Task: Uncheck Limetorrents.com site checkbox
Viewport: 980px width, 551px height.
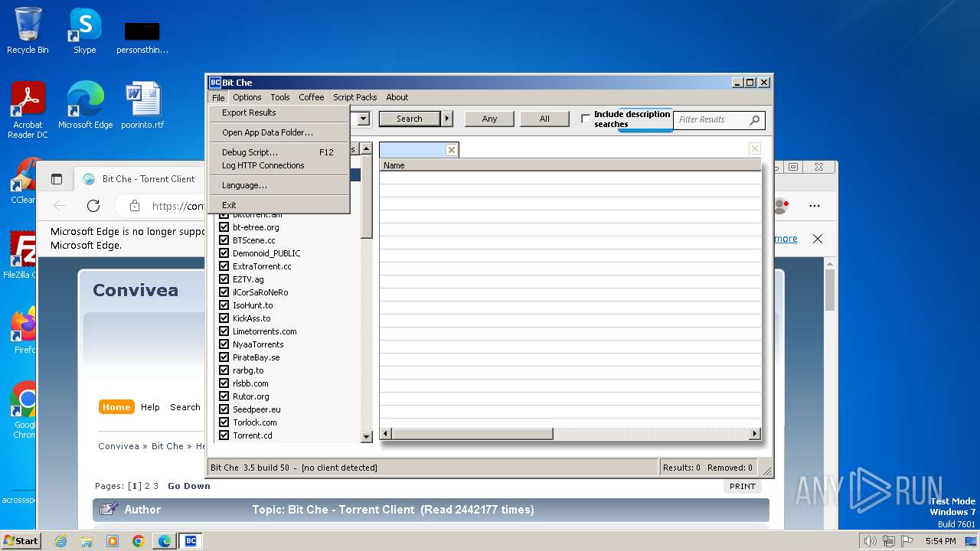Action: tap(224, 331)
